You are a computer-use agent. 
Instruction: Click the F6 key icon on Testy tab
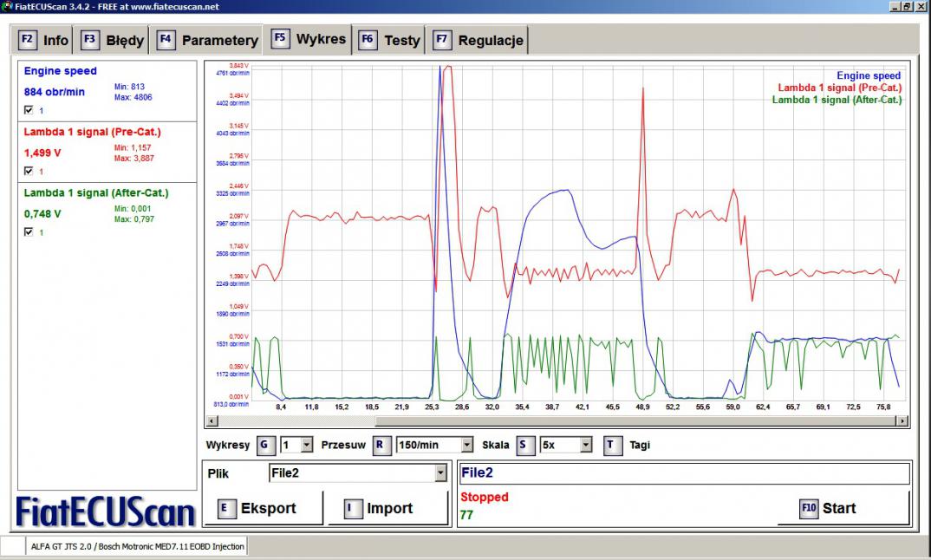(x=368, y=40)
